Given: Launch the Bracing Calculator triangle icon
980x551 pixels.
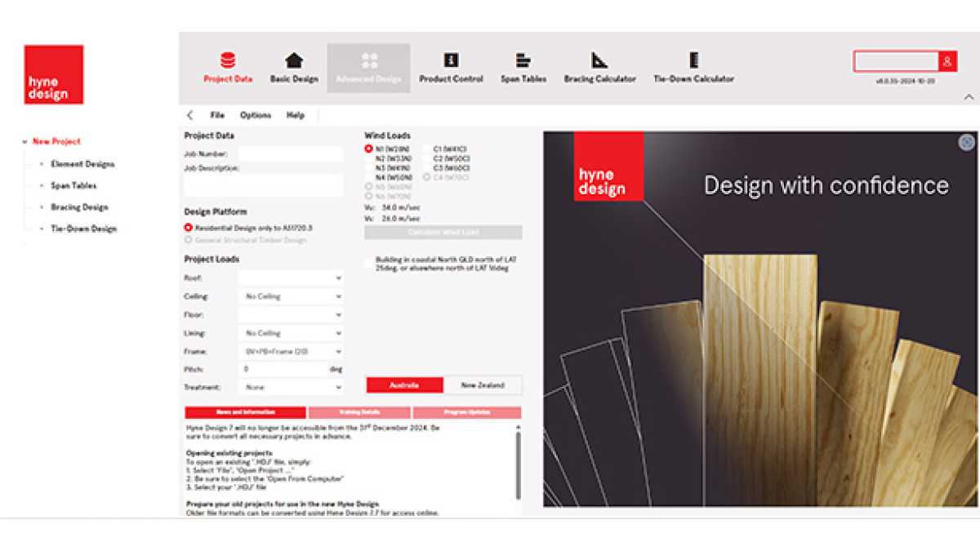Looking at the screenshot, I should pos(599,60).
